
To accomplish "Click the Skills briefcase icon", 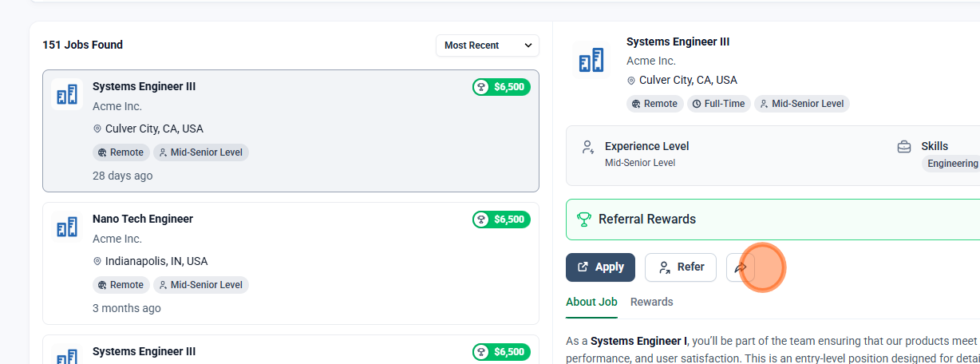I will point(904,147).
